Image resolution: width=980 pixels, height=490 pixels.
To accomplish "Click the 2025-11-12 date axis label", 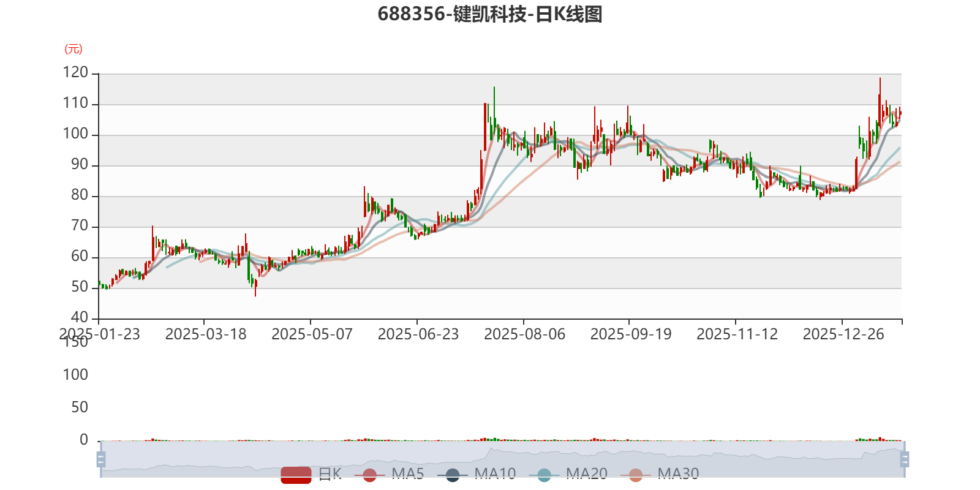I will tap(737, 334).
